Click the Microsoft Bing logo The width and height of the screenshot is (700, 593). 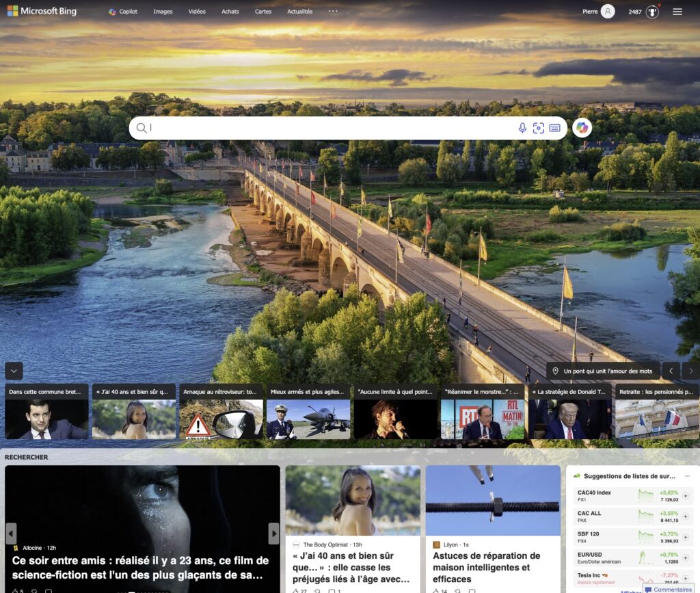(x=42, y=12)
